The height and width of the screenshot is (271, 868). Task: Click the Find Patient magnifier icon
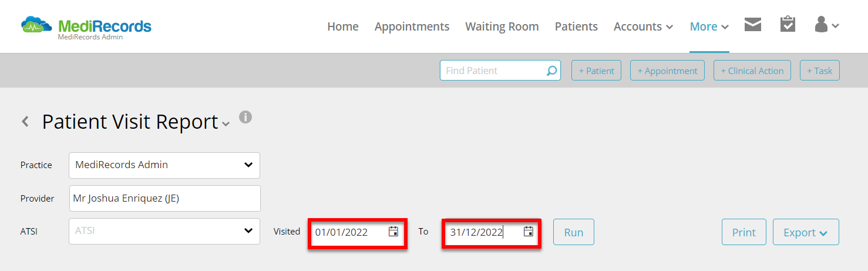coord(551,71)
